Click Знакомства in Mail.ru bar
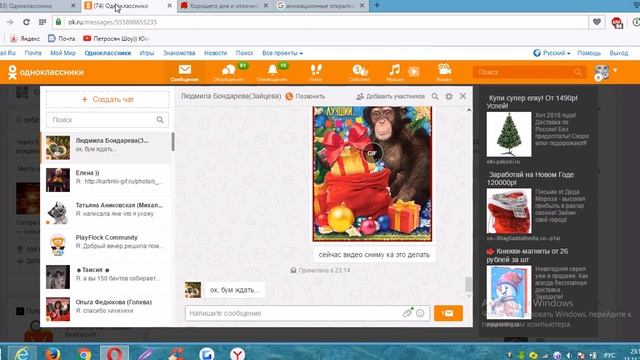 click(179, 53)
